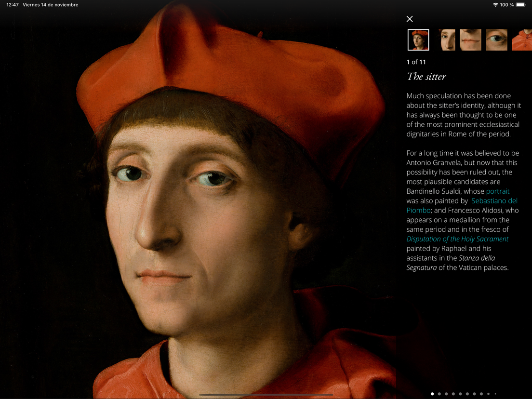Select the full portrait thumbnail with red hat
Viewport: 532px width, 399px height.
[418, 40]
